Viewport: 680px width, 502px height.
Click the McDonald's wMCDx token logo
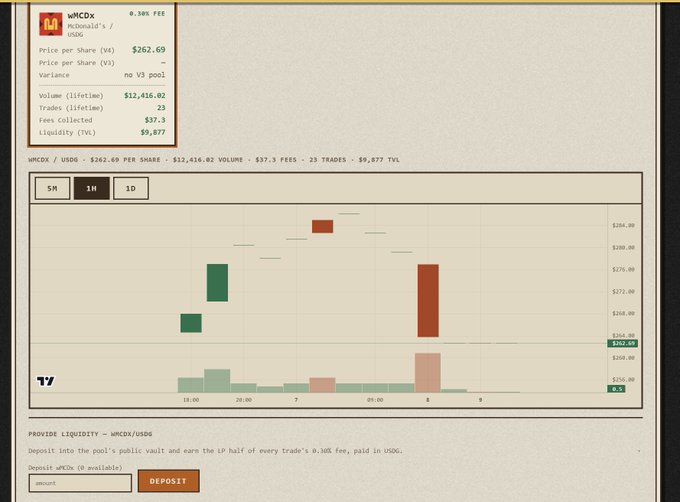tap(51, 24)
